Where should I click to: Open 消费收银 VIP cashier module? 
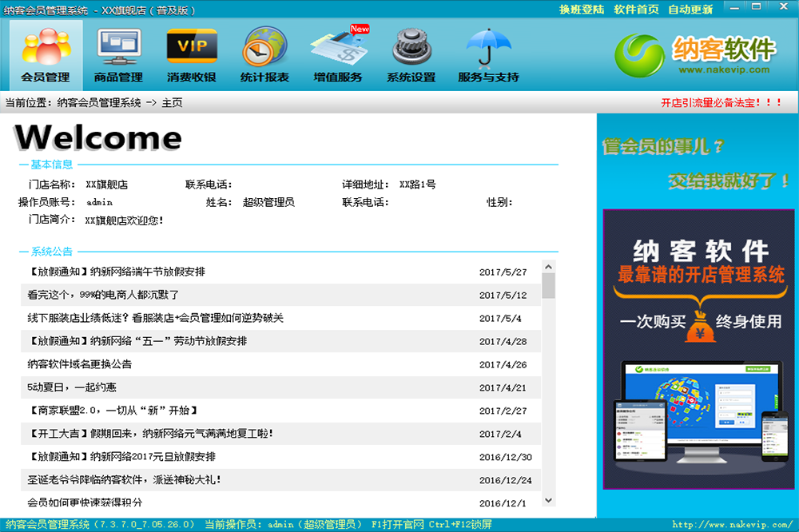pyautogui.click(x=192, y=55)
